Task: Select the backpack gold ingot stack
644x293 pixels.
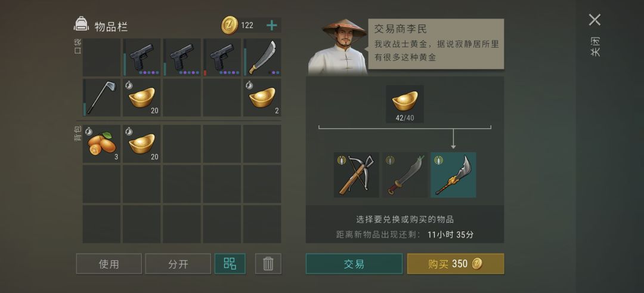Action: [142, 144]
